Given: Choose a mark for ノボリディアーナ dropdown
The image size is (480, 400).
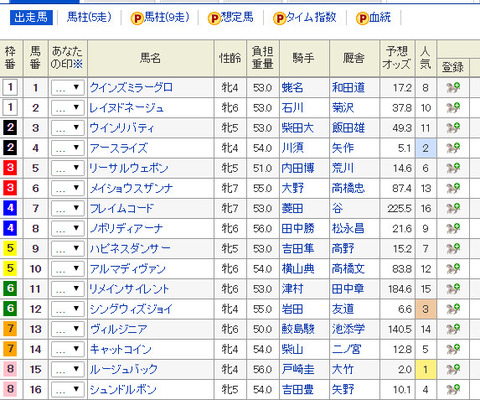Looking at the screenshot, I should coord(68,229).
